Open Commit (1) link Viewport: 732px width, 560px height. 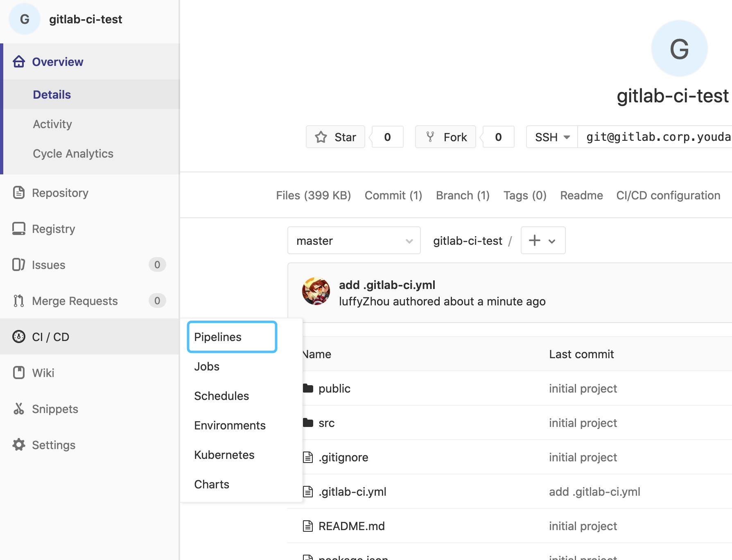coord(393,195)
